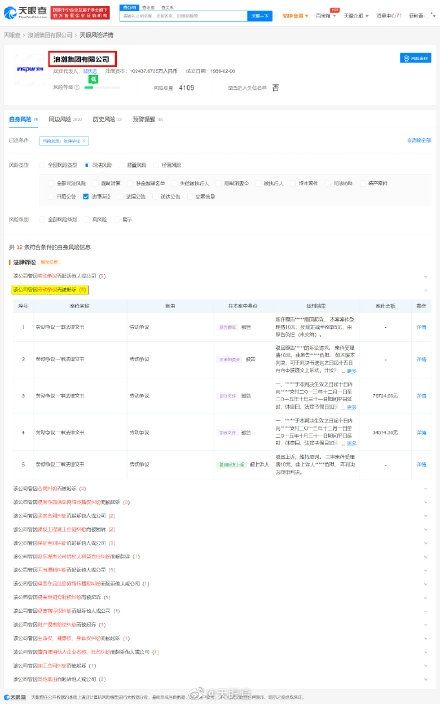Image resolution: width=440 pixels, height=704 pixels.
Task: Open the 天眼服务 header dropdown
Action: click(356, 16)
